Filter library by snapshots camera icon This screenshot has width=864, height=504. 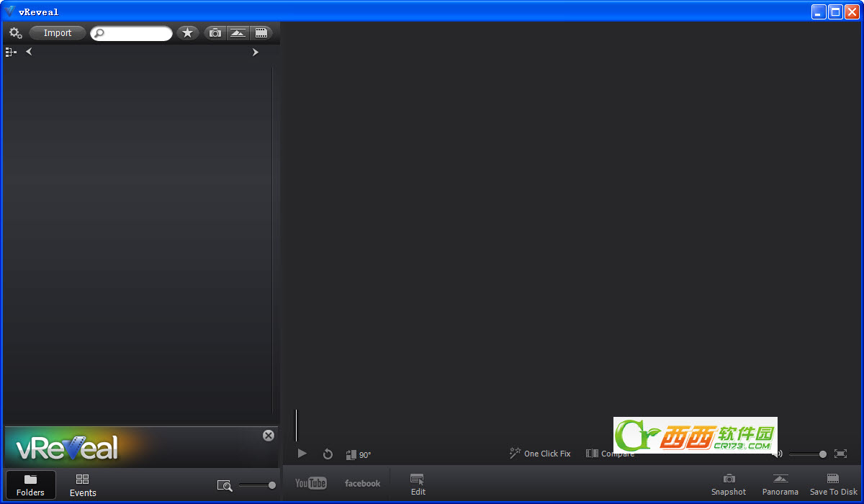(x=215, y=33)
